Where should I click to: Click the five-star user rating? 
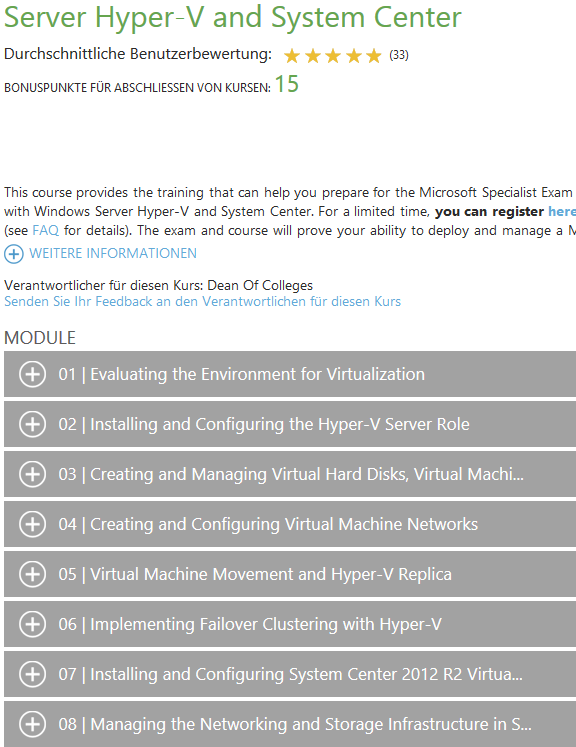coord(333,56)
